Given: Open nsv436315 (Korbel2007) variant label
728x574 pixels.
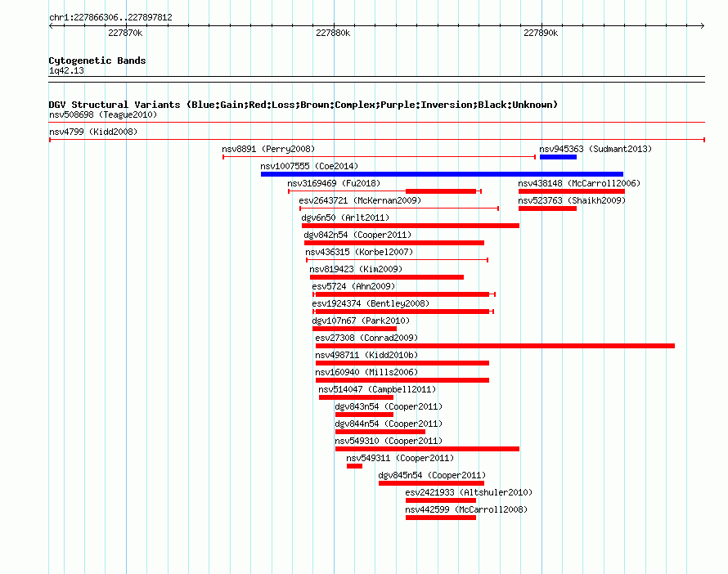Looking at the screenshot, I should [x=359, y=252].
